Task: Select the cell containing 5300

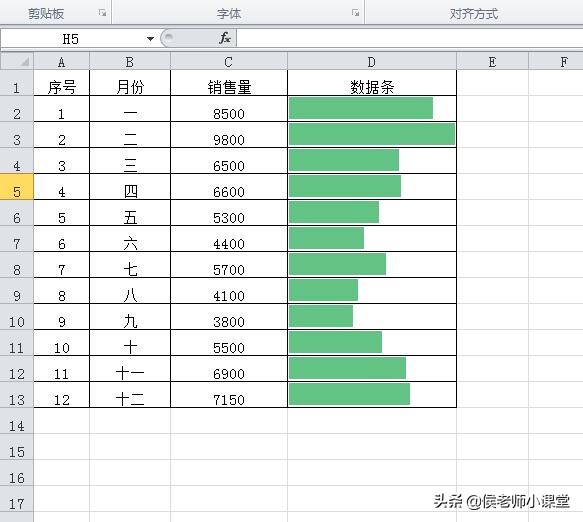Action: pyautogui.click(x=229, y=213)
